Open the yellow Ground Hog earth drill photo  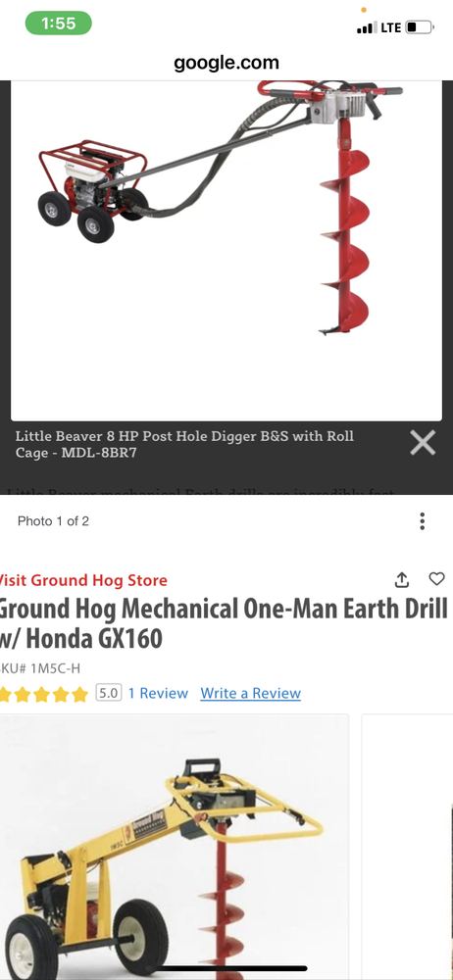pyautogui.click(x=175, y=847)
